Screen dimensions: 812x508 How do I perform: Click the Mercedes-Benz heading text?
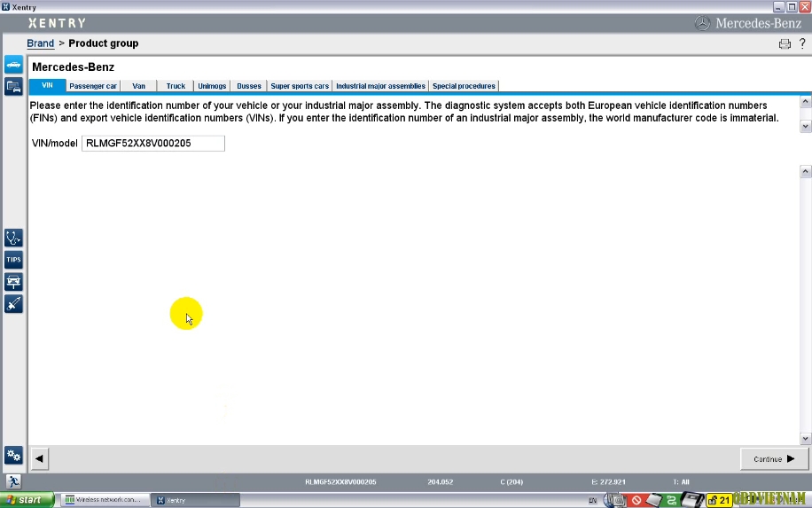click(x=73, y=66)
